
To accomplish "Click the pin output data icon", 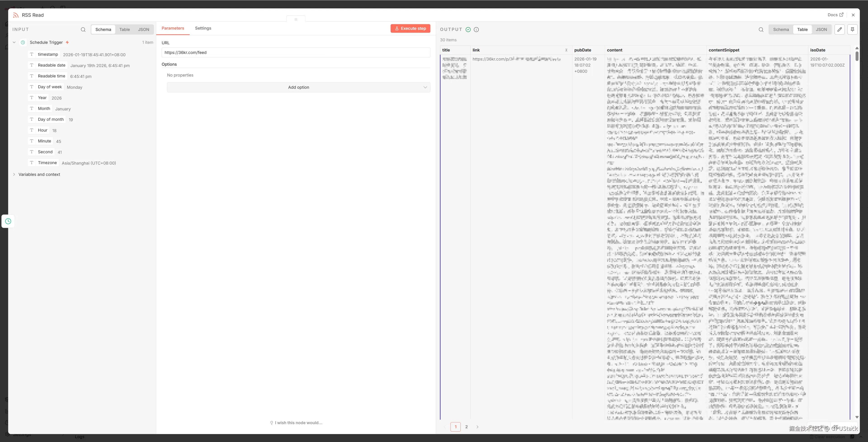I will (852, 30).
